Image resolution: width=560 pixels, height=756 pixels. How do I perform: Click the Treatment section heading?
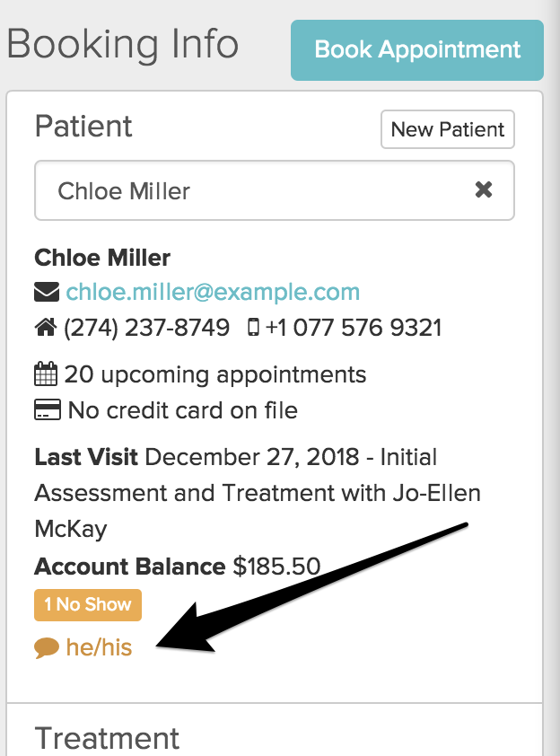pyautogui.click(x=107, y=738)
